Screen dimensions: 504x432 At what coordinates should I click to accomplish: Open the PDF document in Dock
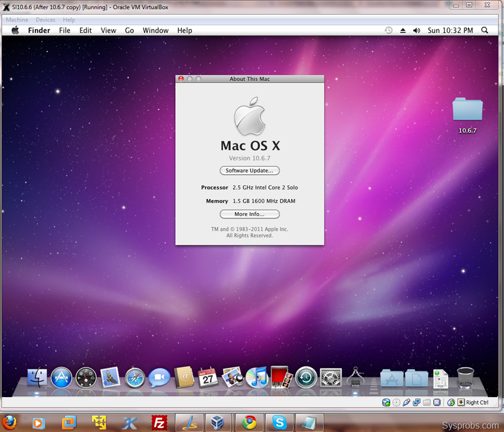(x=441, y=379)
